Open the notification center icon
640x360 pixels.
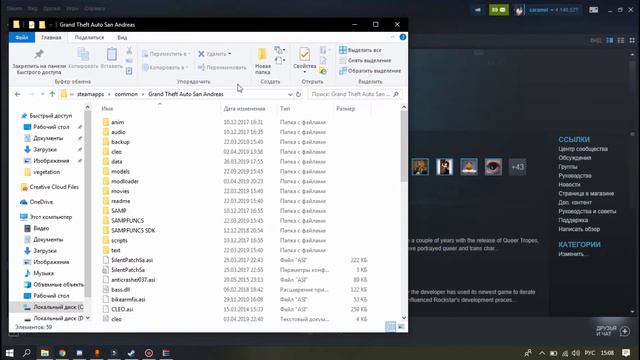coord(626,353)
